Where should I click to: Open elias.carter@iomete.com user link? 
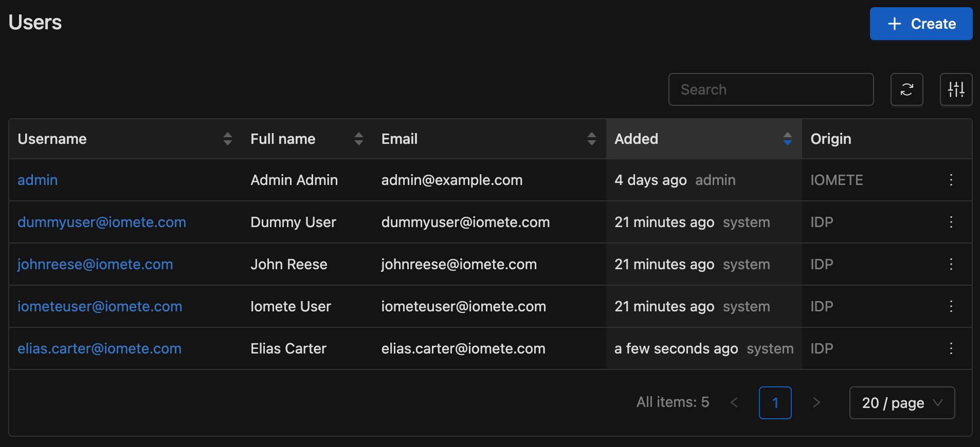pos(99,348)
